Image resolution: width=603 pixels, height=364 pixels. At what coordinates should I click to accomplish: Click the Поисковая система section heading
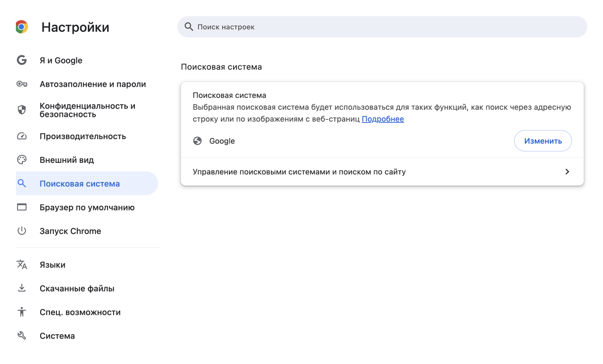pyautogui.click(x=221, y=67)
